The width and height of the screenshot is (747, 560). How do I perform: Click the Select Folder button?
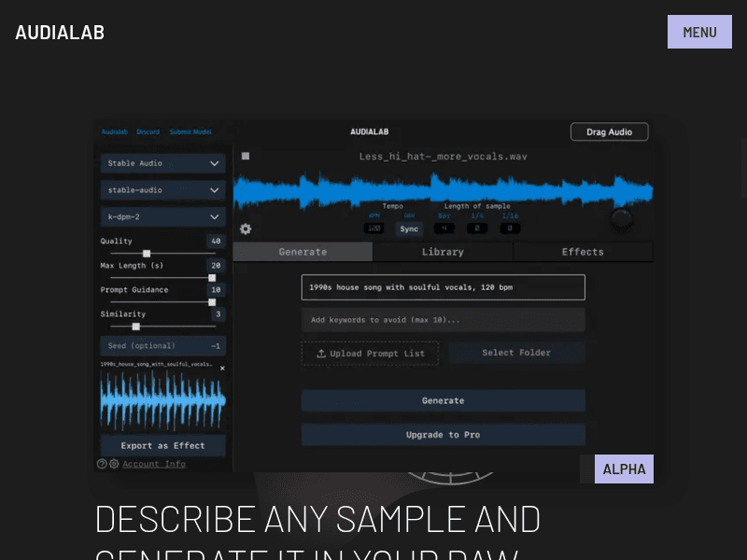[516, 353]
